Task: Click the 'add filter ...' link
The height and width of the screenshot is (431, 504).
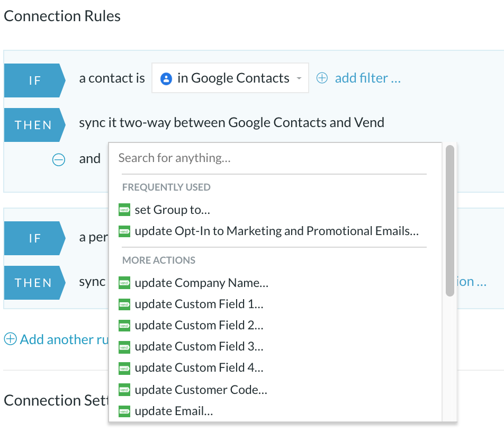Action: tap(368, 78)
